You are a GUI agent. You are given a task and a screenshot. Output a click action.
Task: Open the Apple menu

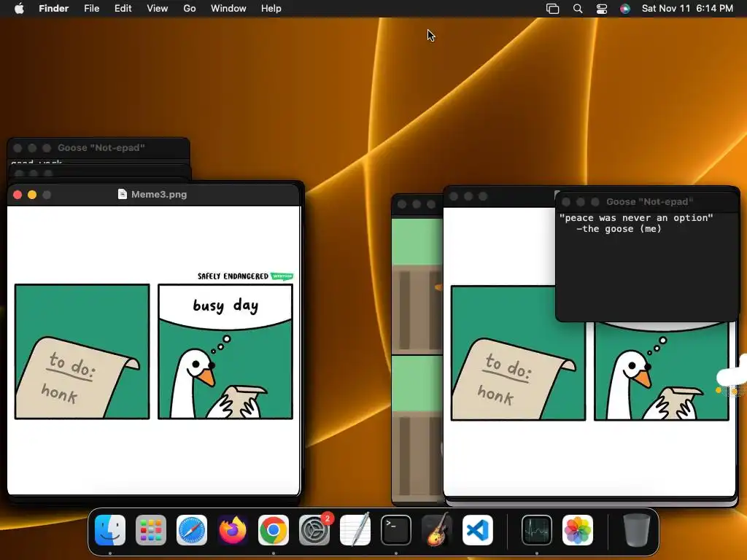(x=19, y=9)
